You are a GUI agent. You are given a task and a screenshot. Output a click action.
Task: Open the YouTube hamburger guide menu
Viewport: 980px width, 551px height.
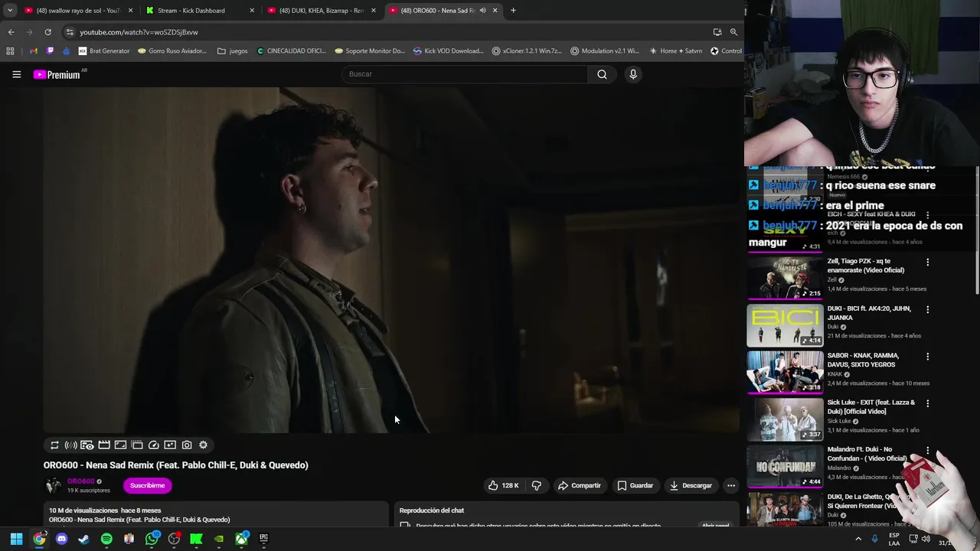click(x=16, y=74)
